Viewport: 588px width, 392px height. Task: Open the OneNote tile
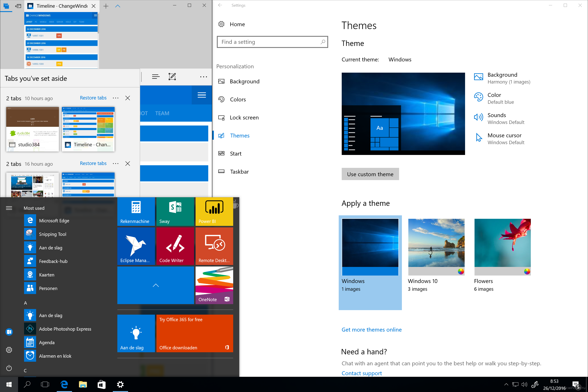(214, 285)
